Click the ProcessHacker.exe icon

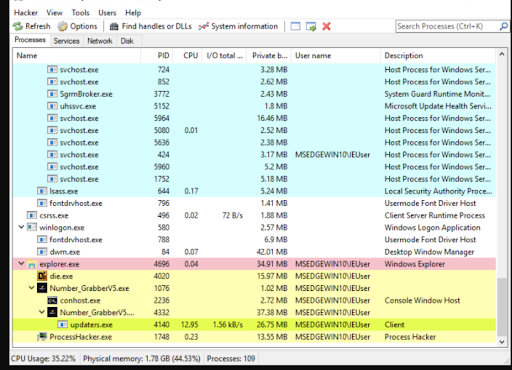coord(42,337)
